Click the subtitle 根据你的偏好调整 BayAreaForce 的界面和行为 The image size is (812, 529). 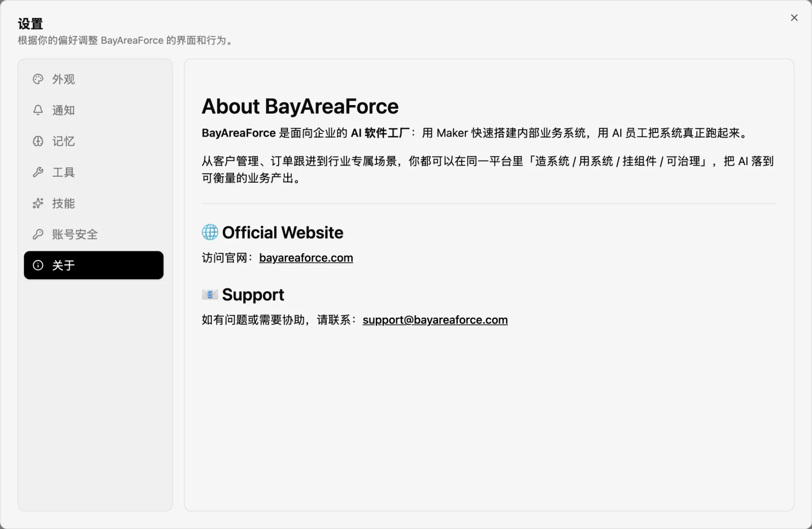coord(125,41)
